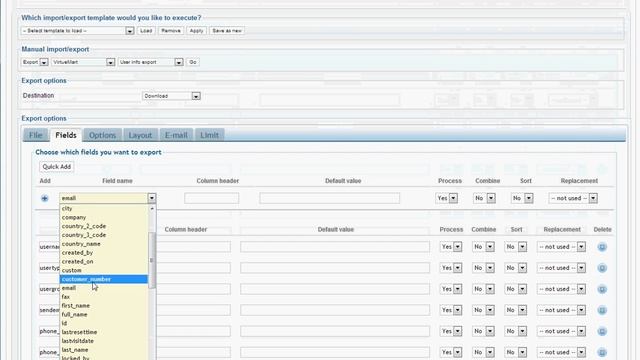Switch to the Options tab

click(x=102, y=135)
